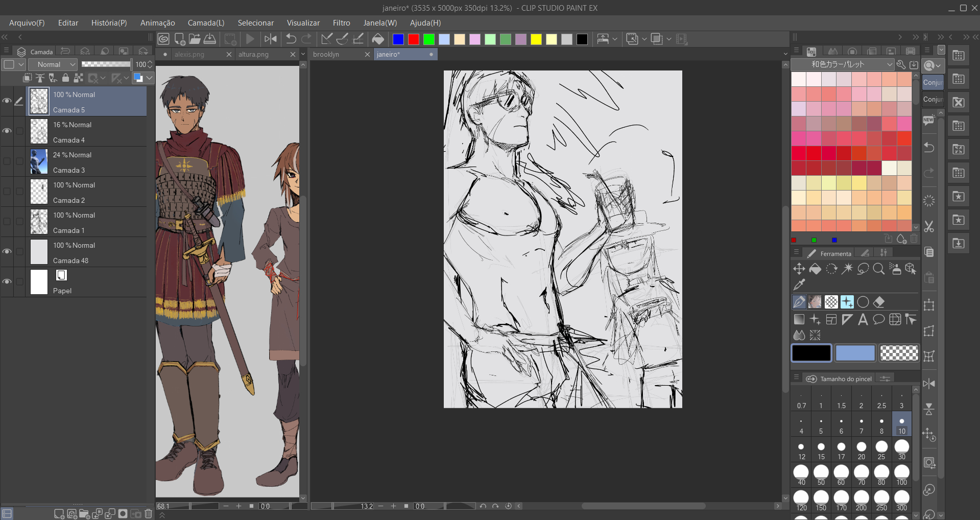Choose the Magic Wand auto select tool
The image size is (980, 520).
(x=847, y=269)
